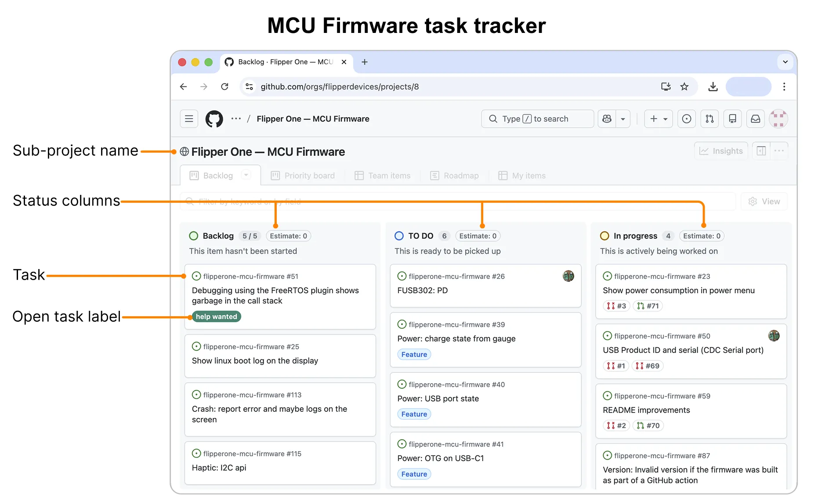
Task: Open the hamburger navigation menu
Action: [189, 119]
